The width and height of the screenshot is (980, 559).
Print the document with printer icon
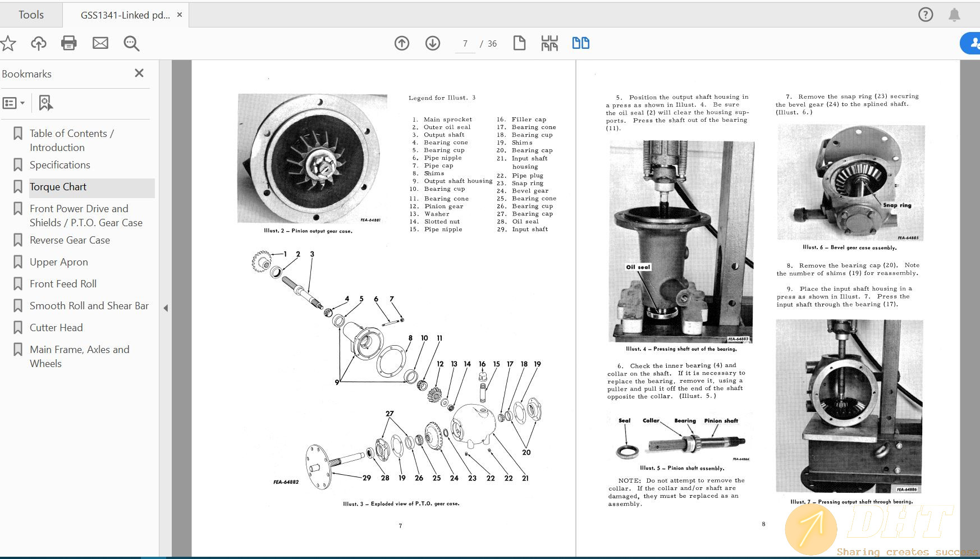[69, 43]
